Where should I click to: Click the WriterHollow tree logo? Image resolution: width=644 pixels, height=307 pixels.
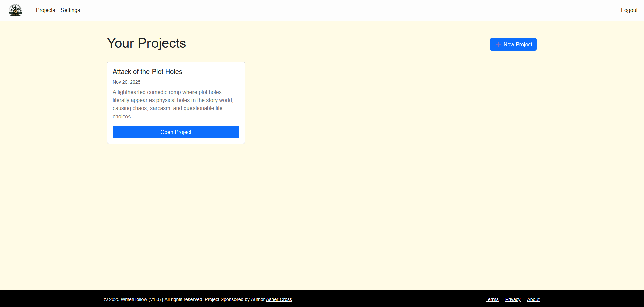15,10
